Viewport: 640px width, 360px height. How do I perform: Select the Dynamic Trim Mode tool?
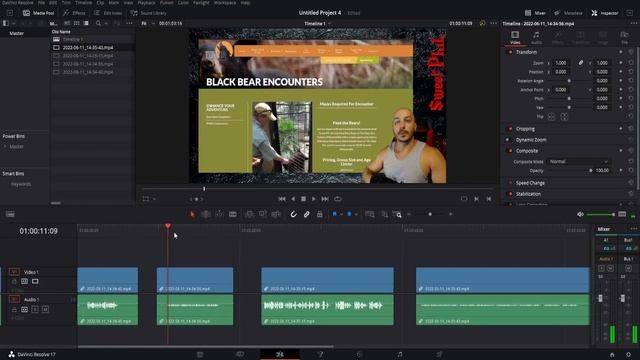(219, 214)
